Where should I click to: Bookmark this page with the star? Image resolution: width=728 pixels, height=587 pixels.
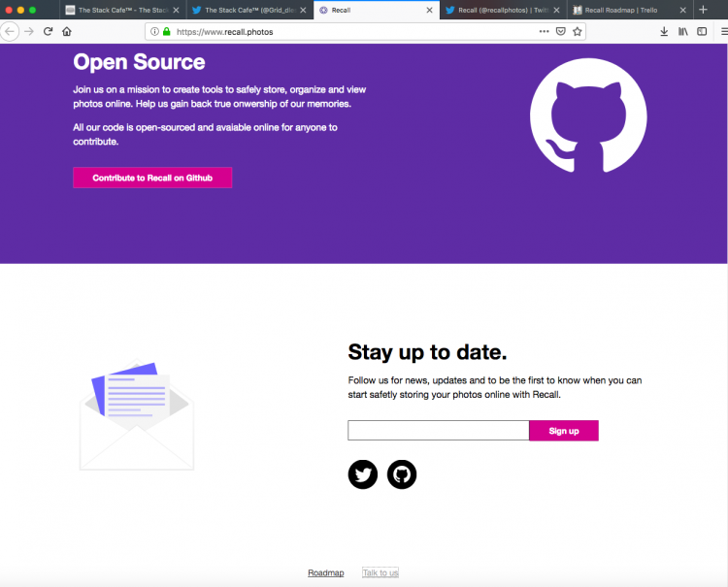pos(578,32)
